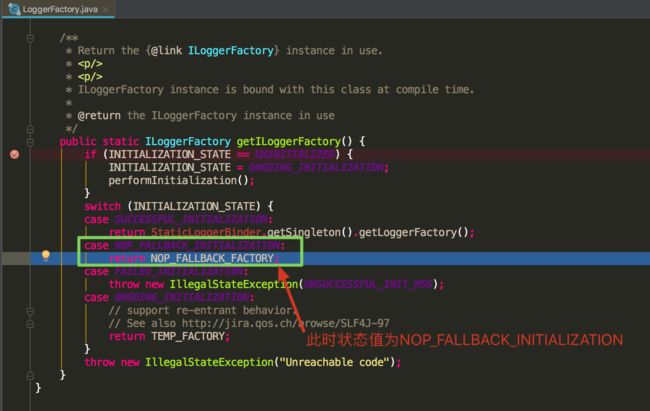Image resolution: width=650 pixels, height=411 pixels.
Task: Click the 'FAILED_INITIALIZATION' case constant
Action: tap(179, 271)
